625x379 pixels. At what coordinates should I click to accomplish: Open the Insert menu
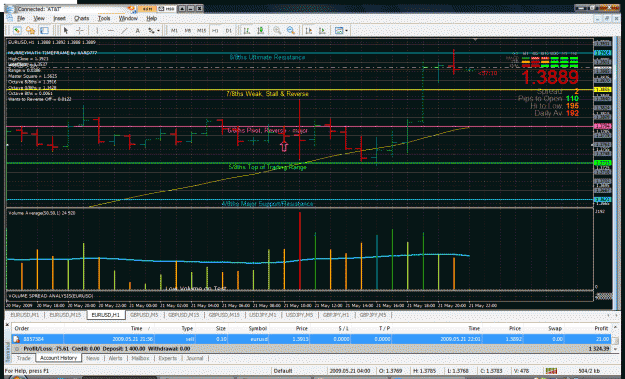point(59,18)
